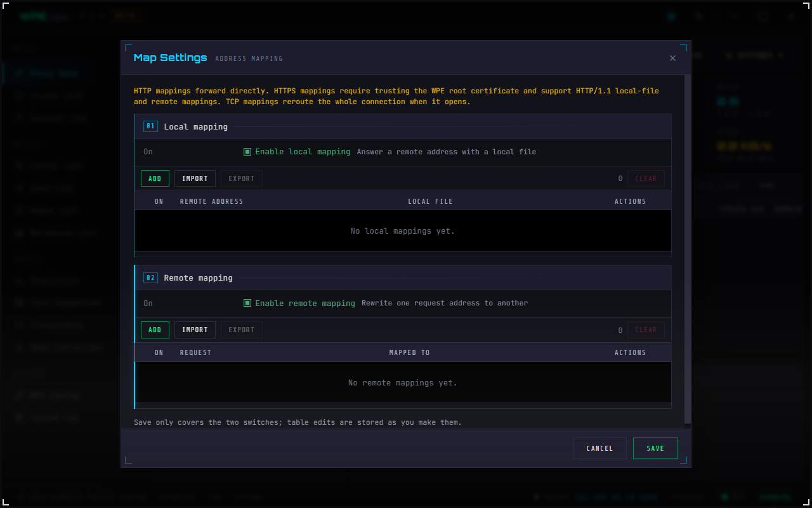Click the Map Settings dialog scrollbar

coord(688,249)
